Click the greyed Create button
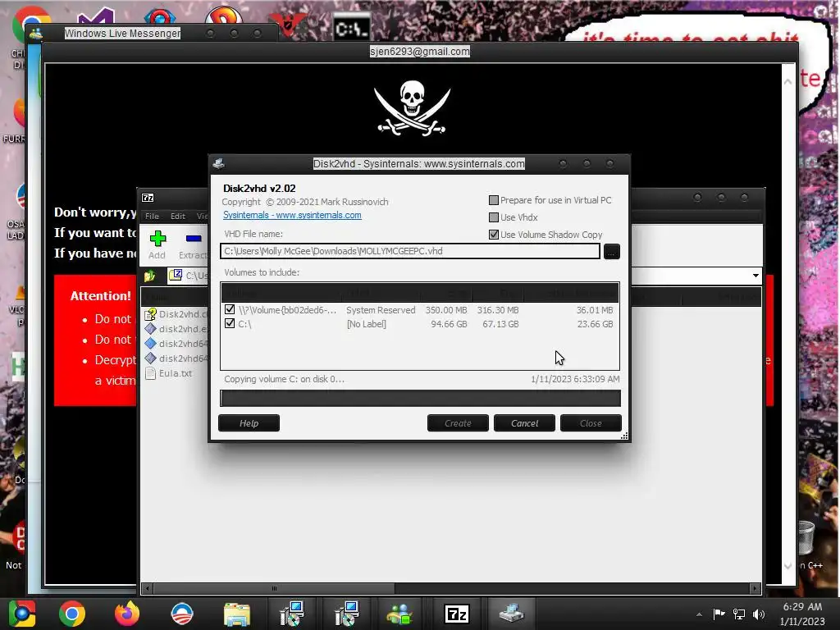This screenshot has height=630, width=840. click(458, 423)
